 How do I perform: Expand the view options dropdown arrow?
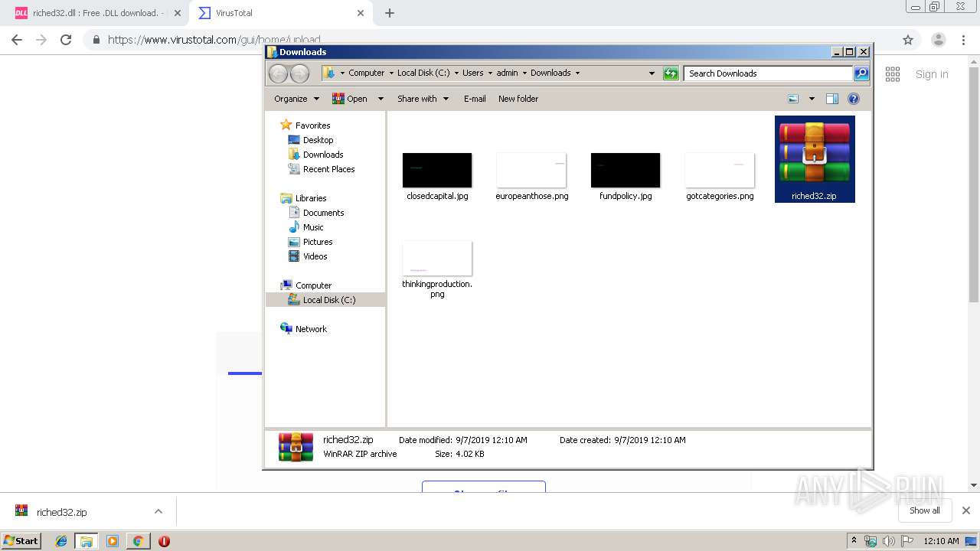click(x=812, y=99)
